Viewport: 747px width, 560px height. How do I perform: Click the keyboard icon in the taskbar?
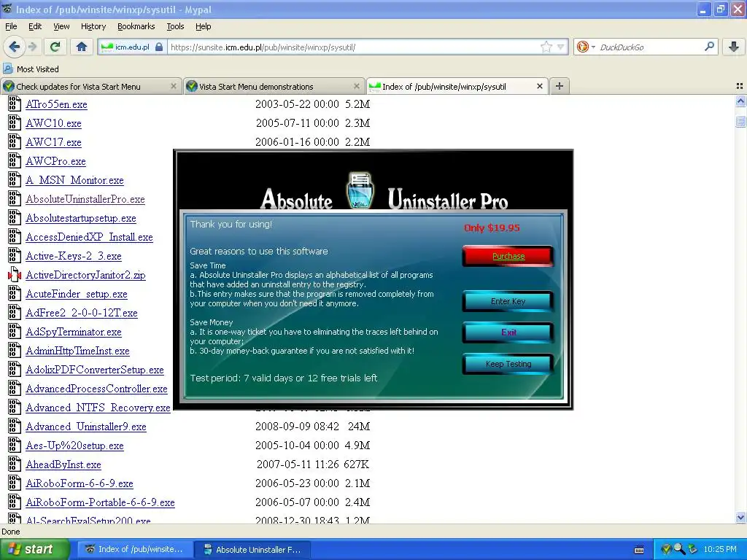(x=639, y=550)
